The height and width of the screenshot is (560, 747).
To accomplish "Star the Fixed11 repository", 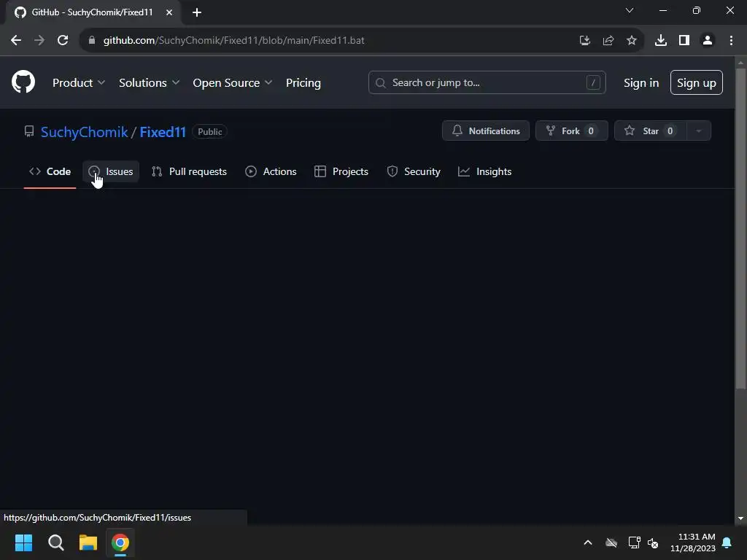I will 650,131.
